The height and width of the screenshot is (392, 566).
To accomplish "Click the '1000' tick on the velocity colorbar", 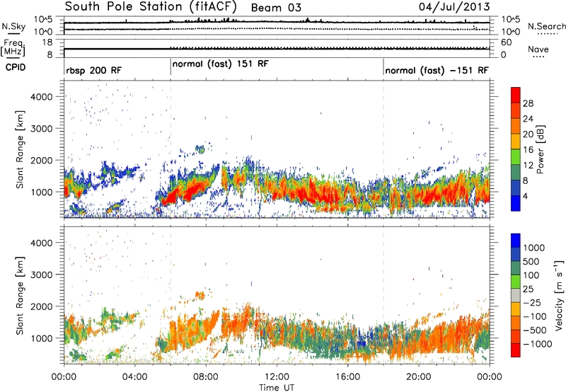I will click(534, 248).
